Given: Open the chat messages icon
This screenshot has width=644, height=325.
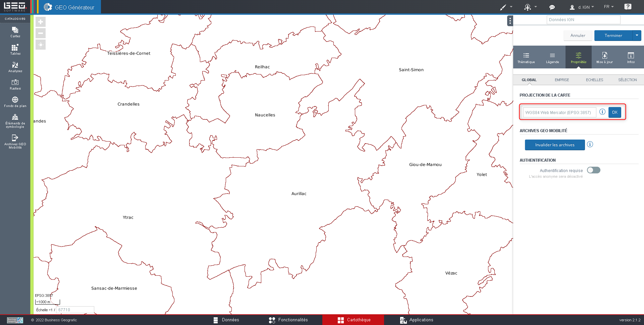Looking at the screenshot, I should (x=552, y=7).
